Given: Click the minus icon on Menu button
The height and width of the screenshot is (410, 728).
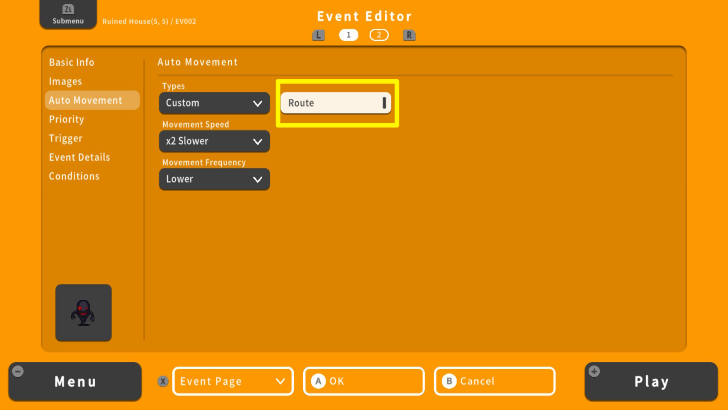Looking at the screenshot, I should (x=18, y=371).
